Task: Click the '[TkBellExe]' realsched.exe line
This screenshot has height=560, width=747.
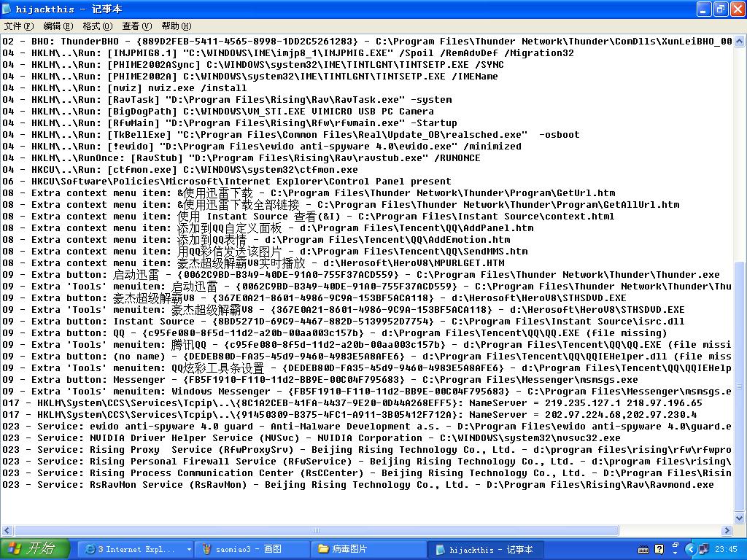Action: pos(291,135)
